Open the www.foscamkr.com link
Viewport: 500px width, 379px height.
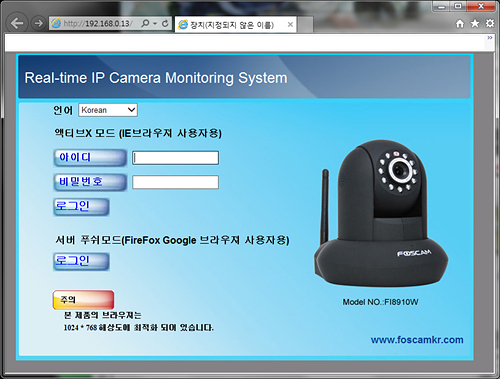coord(417,340)
